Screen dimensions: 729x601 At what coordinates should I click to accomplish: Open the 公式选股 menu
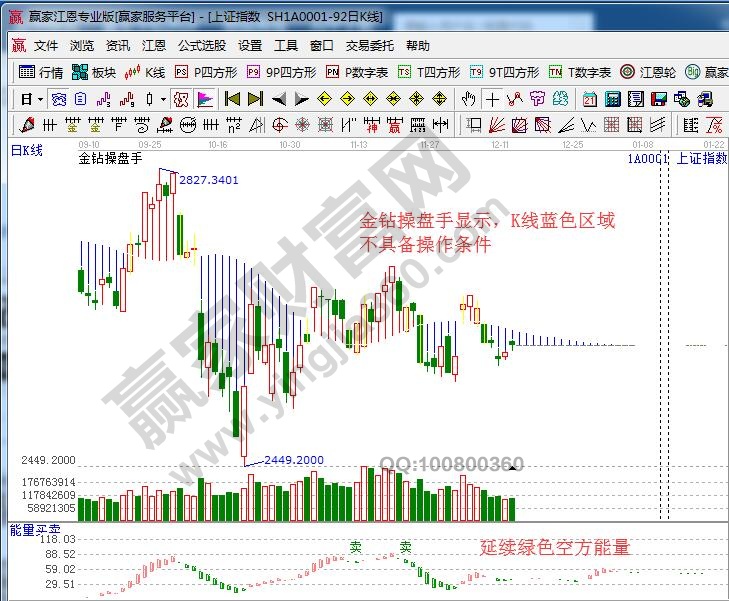202,46
